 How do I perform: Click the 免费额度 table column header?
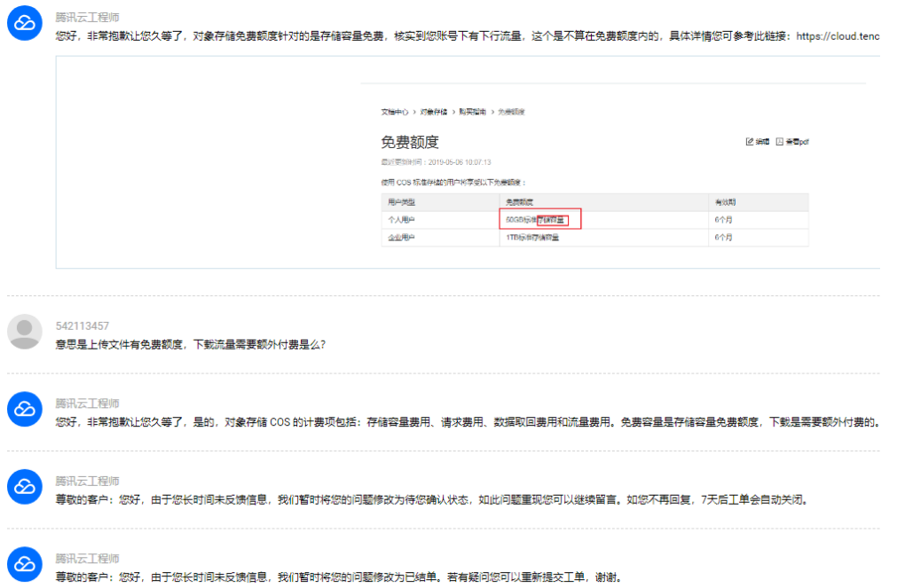(519, 202)
